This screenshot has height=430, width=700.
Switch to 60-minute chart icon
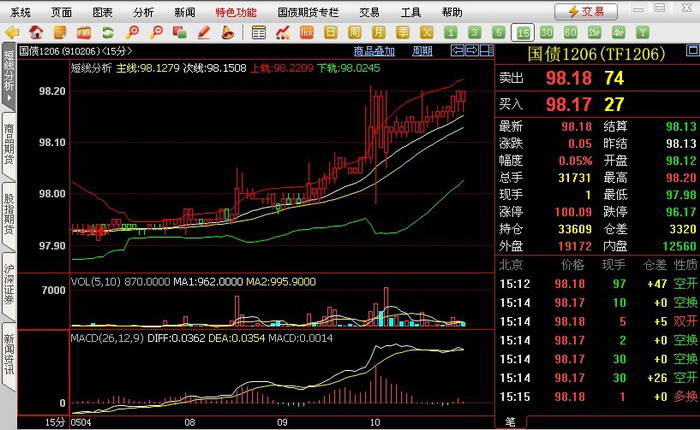[x=571, y=33]
